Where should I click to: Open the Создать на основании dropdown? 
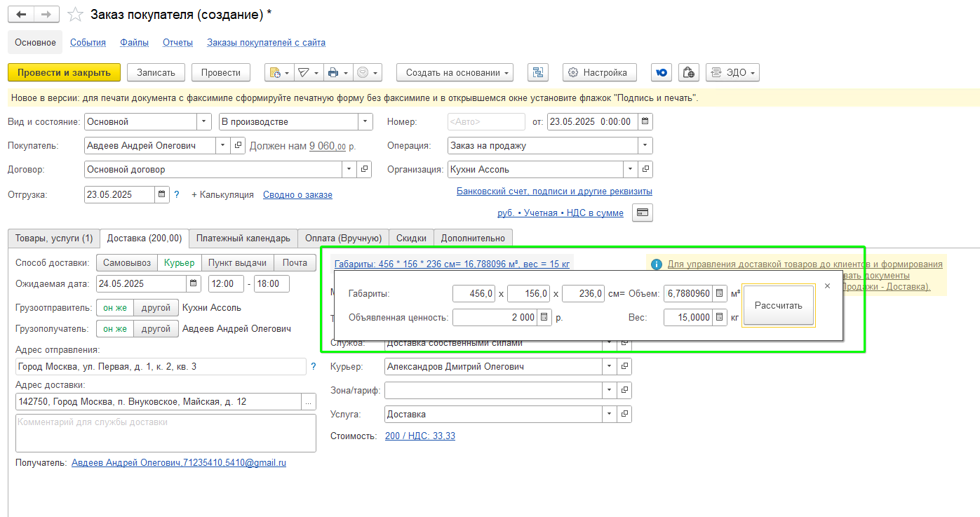455,72
